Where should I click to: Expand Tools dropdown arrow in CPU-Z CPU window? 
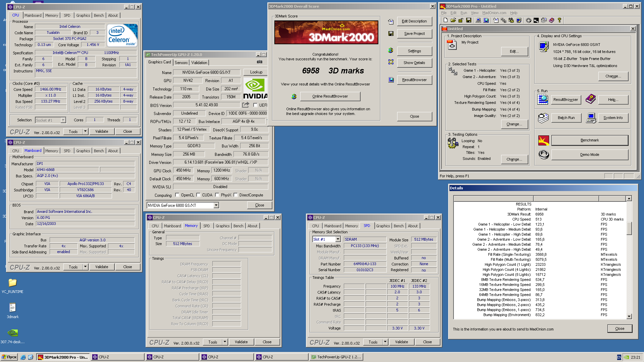85,132
